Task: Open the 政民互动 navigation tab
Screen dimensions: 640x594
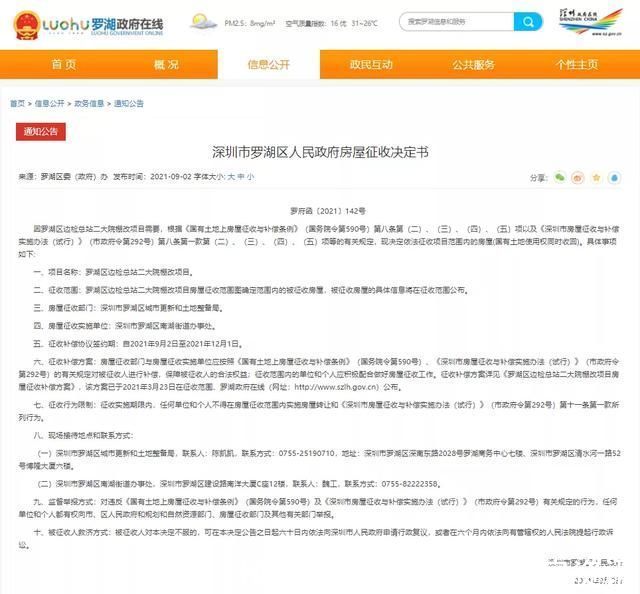Action: 371,65
